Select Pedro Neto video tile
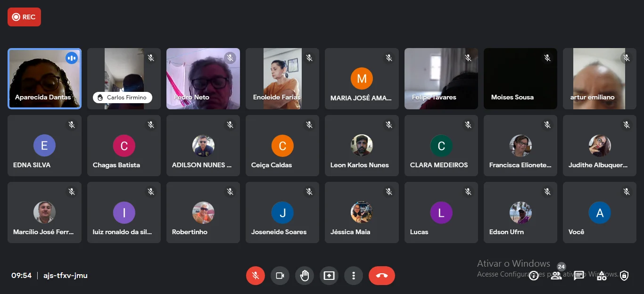Viewport: 644px width, 294px height. [203, 79]
